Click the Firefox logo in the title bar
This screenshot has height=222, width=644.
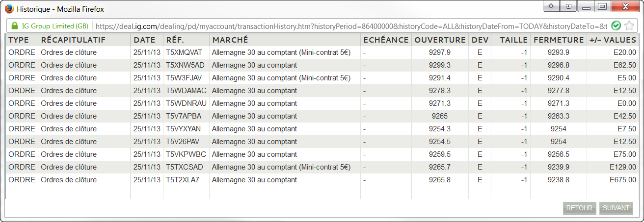[9, 9]
